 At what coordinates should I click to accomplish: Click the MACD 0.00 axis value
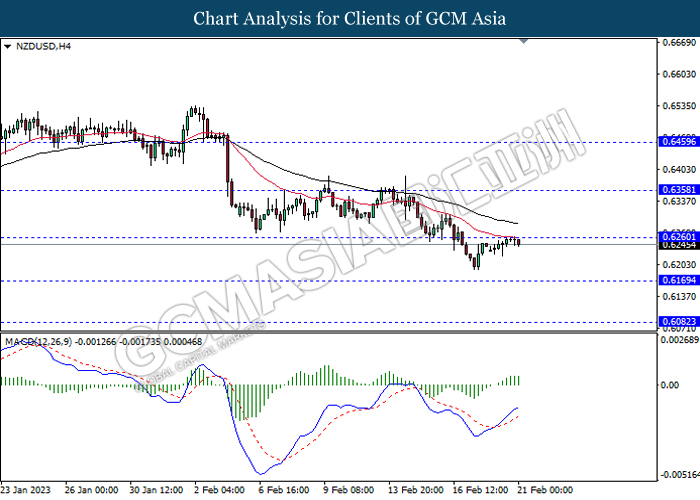coord(669,385)
